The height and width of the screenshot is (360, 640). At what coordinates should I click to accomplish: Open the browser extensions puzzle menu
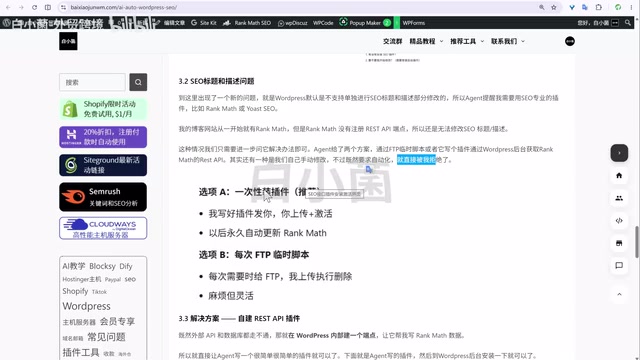point(599,7)
